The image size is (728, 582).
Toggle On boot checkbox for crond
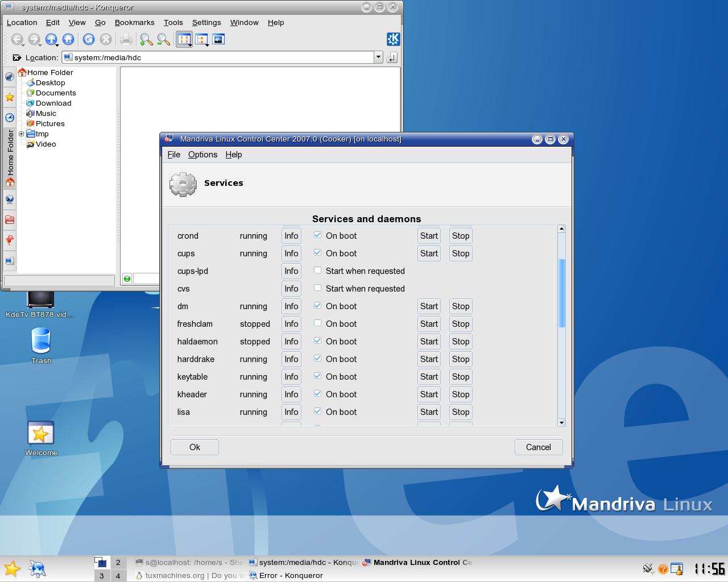click(318, 235)
